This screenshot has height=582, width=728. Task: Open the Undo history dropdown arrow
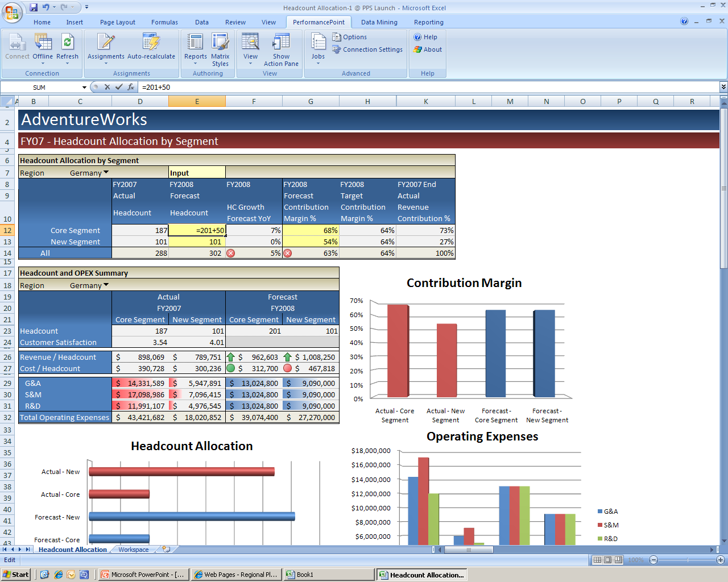point(54,7)
